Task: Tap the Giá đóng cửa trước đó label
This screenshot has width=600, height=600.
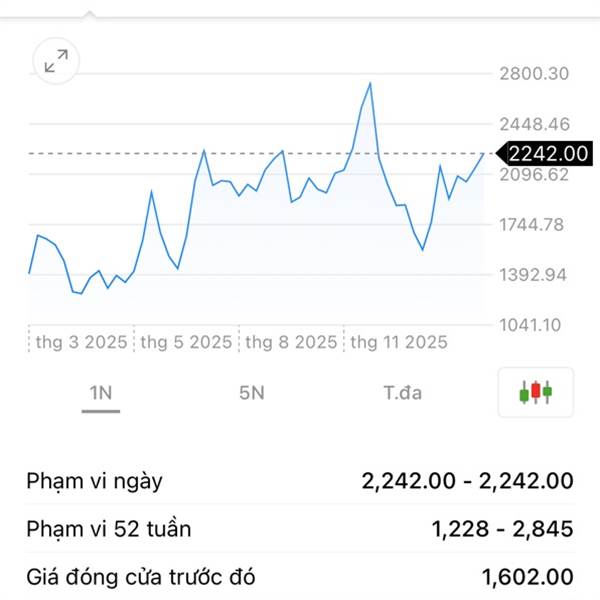Action: click(x=141, y=577)
